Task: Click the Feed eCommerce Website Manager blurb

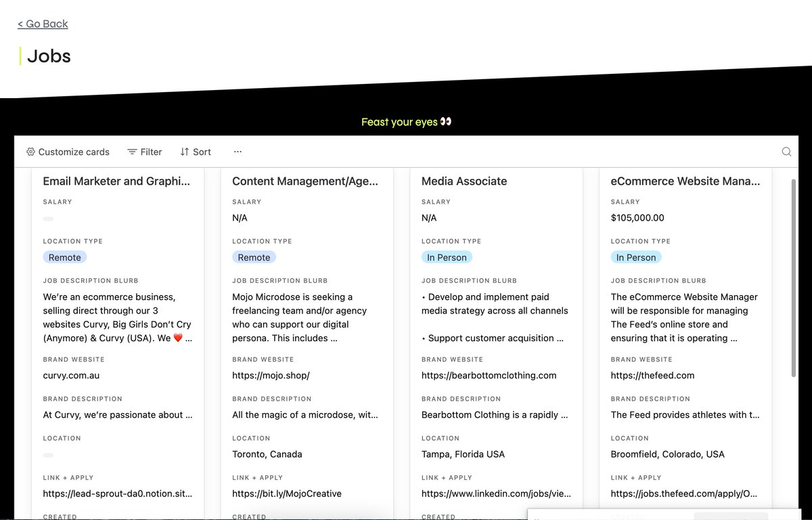Action: 684,318
